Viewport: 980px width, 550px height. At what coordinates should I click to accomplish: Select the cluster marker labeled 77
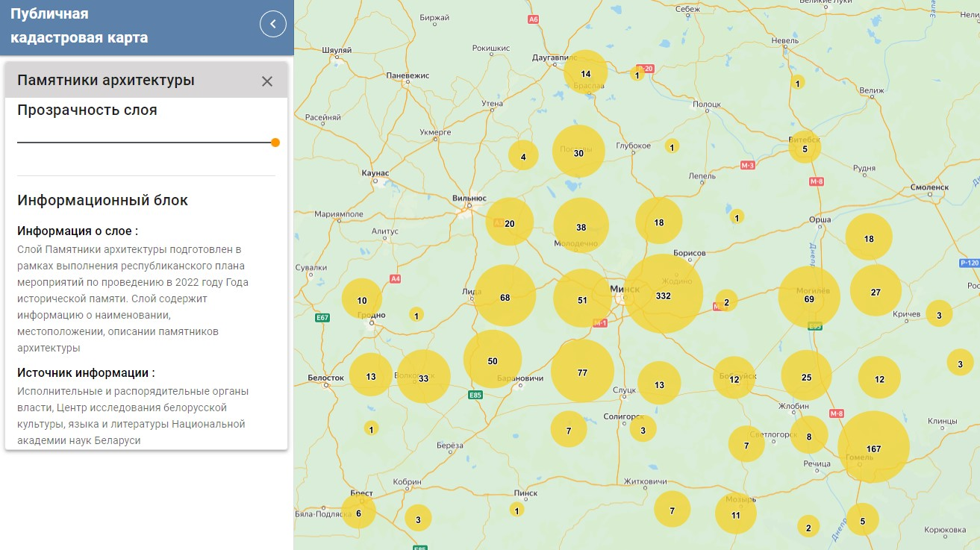(582, 372)
